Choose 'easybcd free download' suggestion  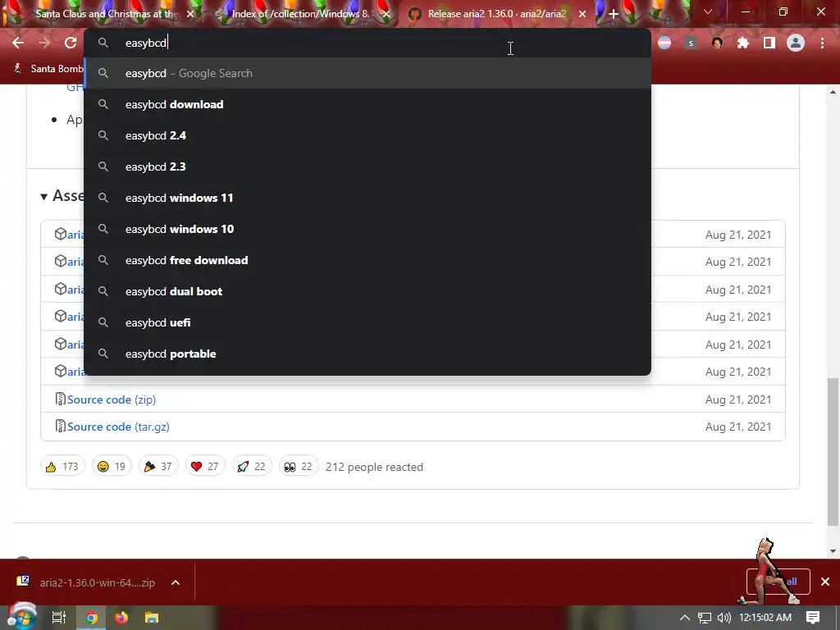coord(367,260)
